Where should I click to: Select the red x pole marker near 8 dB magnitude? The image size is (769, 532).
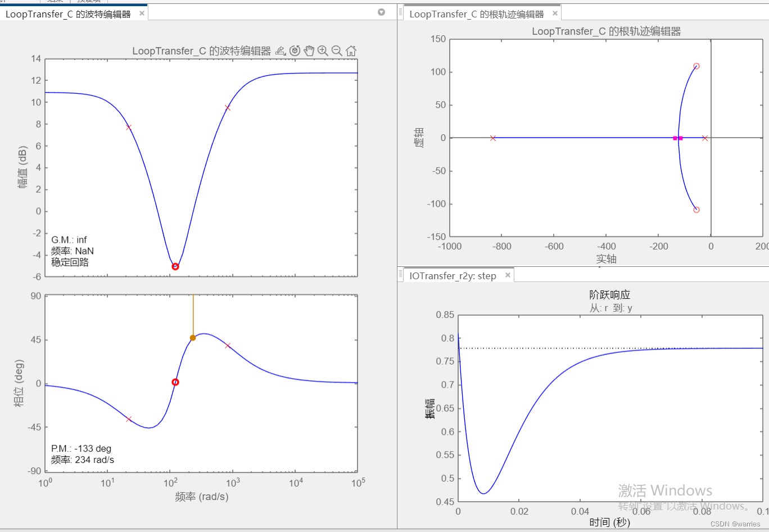129,128
